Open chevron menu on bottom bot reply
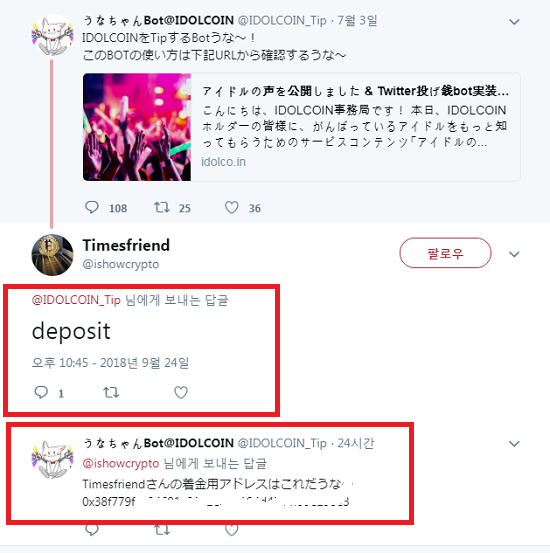 pos(514,443)
